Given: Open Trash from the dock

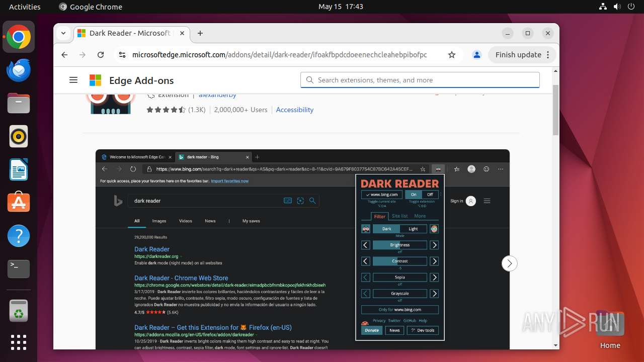Looking at the screenshot, I should coord(19,311).
